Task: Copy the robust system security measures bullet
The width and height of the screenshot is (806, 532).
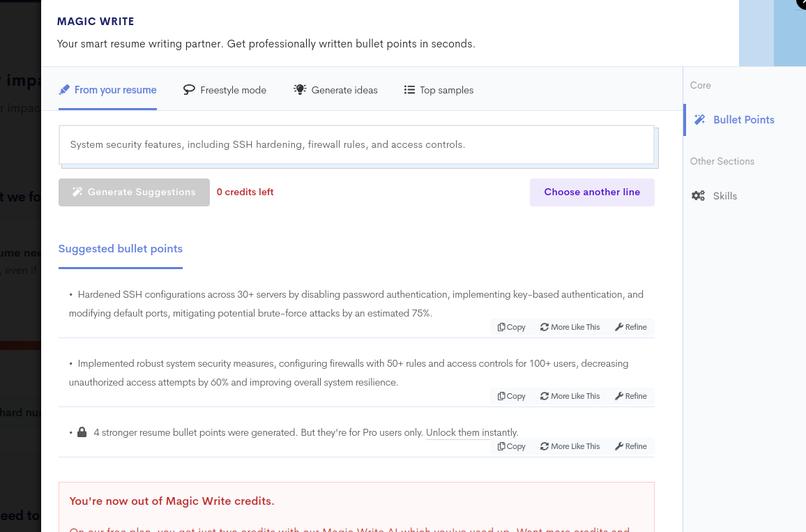Action: (x=512, y=396)
